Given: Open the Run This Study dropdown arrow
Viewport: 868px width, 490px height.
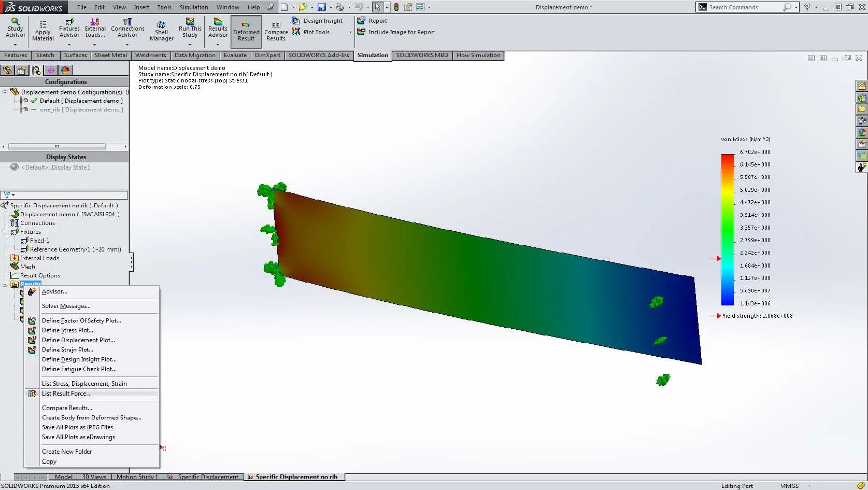Looking at the screenshot, I should pos(190,45).
